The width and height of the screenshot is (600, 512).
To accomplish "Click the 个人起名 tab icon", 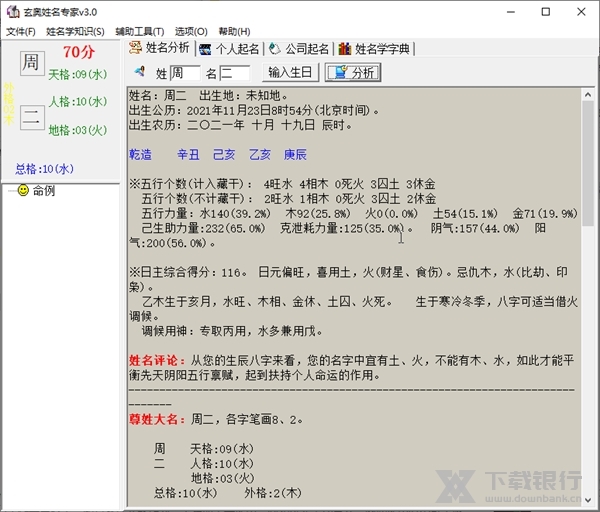I will 205,49.
